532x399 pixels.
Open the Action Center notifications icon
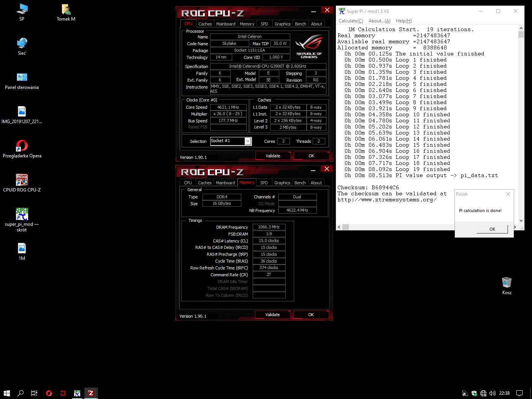click(x=519, y=393)
